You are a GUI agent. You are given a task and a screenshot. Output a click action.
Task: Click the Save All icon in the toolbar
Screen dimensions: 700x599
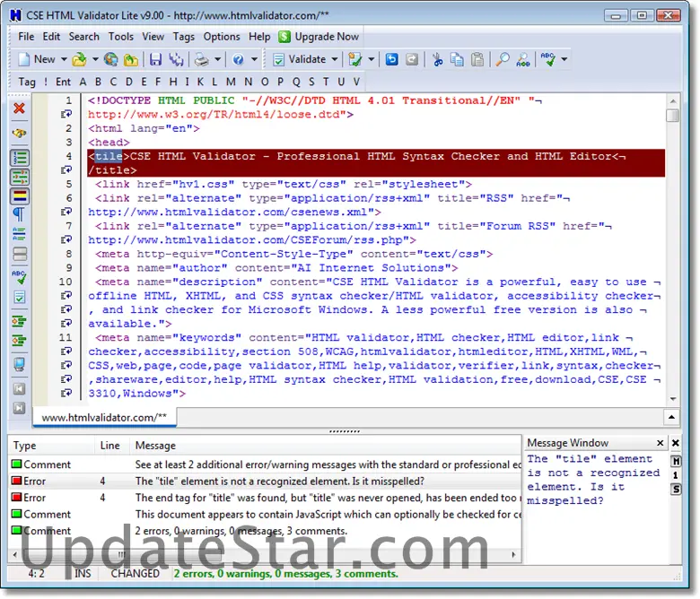tap(176, 59)
